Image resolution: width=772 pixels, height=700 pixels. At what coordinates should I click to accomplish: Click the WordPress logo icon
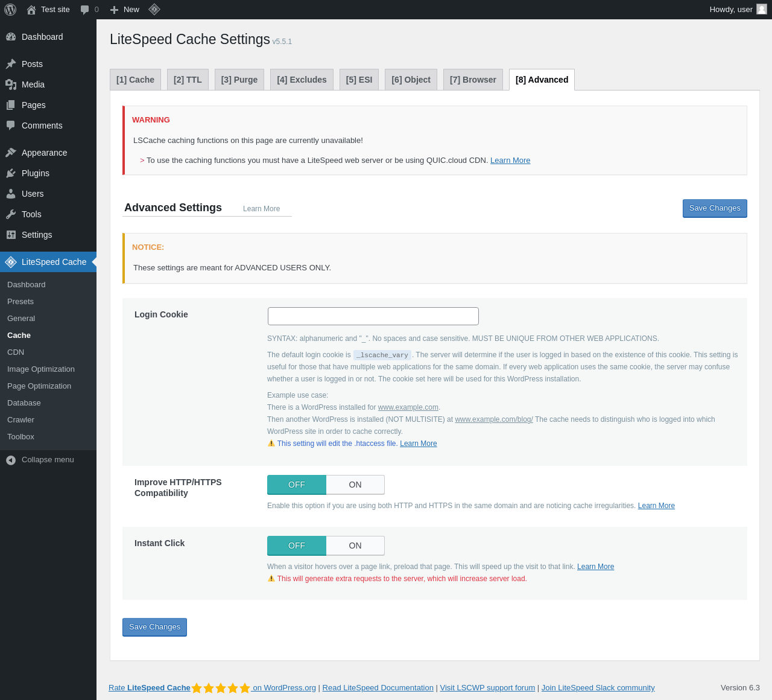10,10
